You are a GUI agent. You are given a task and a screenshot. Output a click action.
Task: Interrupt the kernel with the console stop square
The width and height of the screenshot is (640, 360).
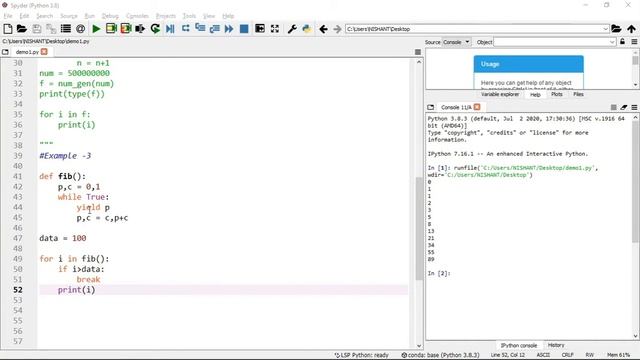click(x=613, y=107)
